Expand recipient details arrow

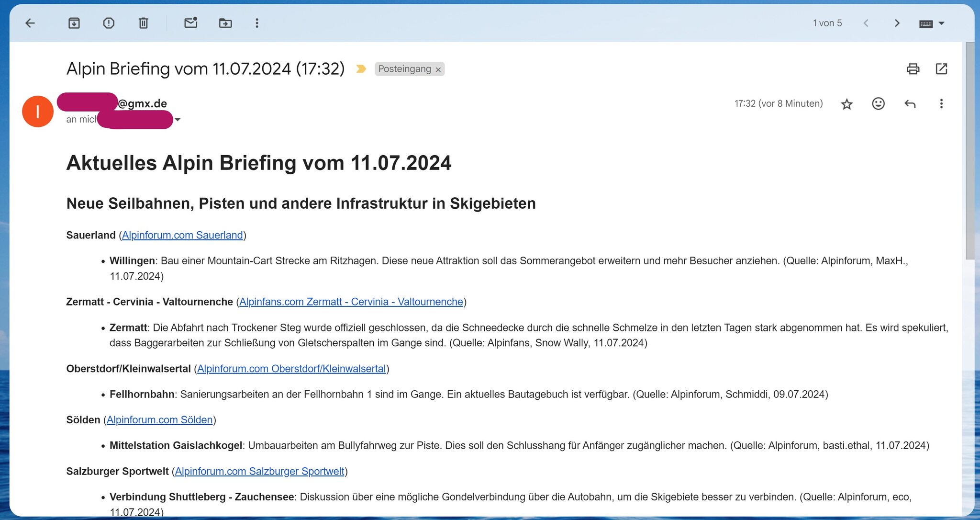coord(178,120)
